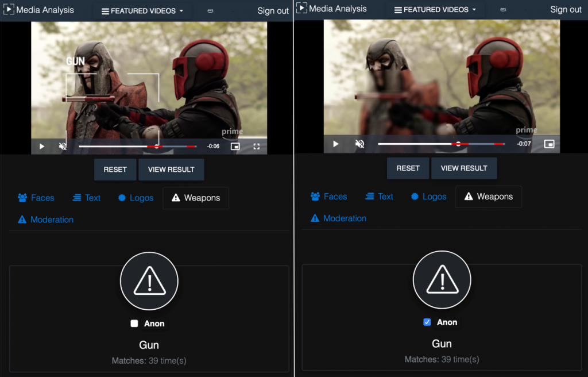Viewport: 588px width, 377px height.
Task: Switch to Text tab in left panel
Action: [86, 198]
